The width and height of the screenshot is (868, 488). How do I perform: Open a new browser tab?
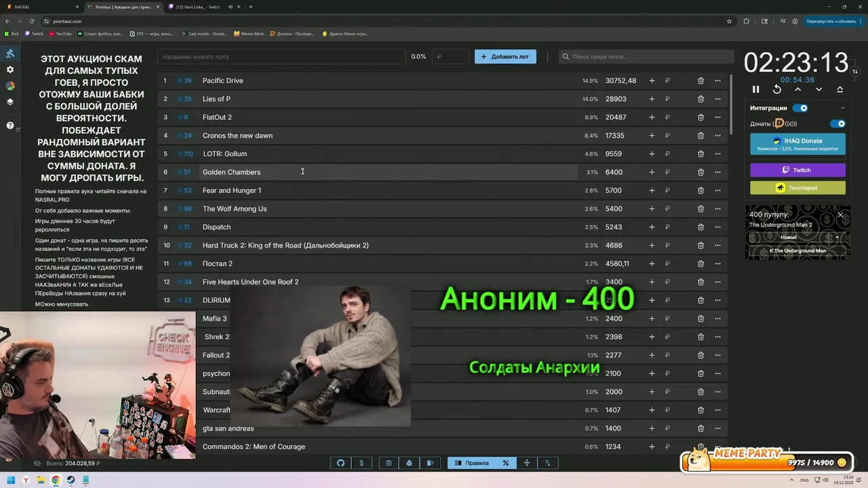tap(251, 7)
